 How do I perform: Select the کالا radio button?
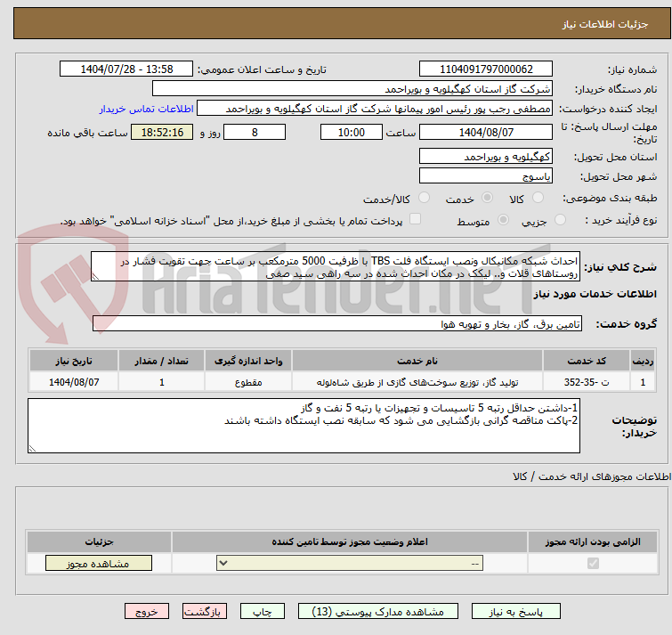538,198
